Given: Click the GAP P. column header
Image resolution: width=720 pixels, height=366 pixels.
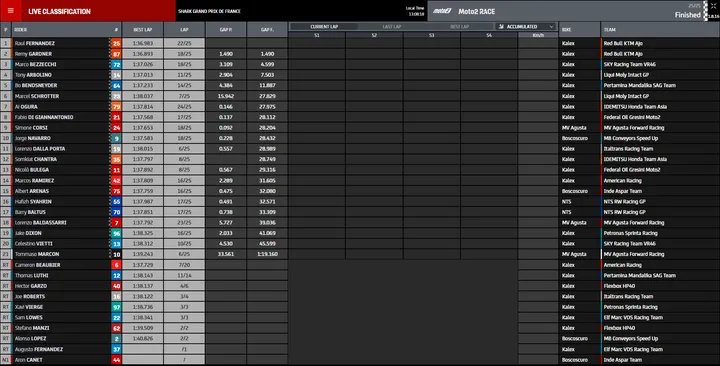Looking at the screenshot, I should 225,29.
